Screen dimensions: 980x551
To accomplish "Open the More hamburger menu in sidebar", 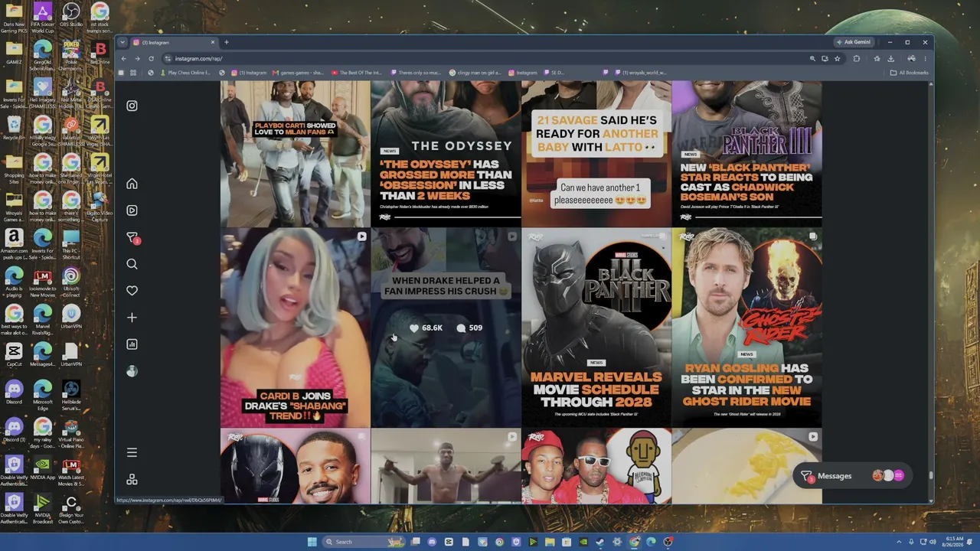I will click(x=132, y=452).
